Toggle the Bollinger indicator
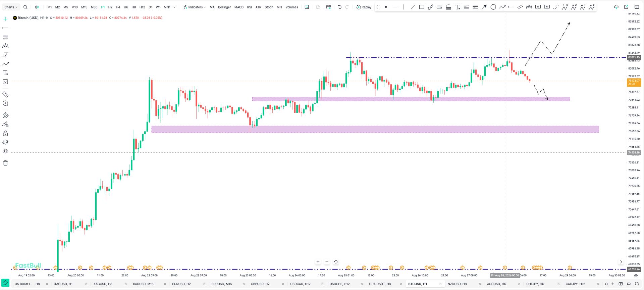The height and width of the screenshot is (290, 644). click(224, 7)
